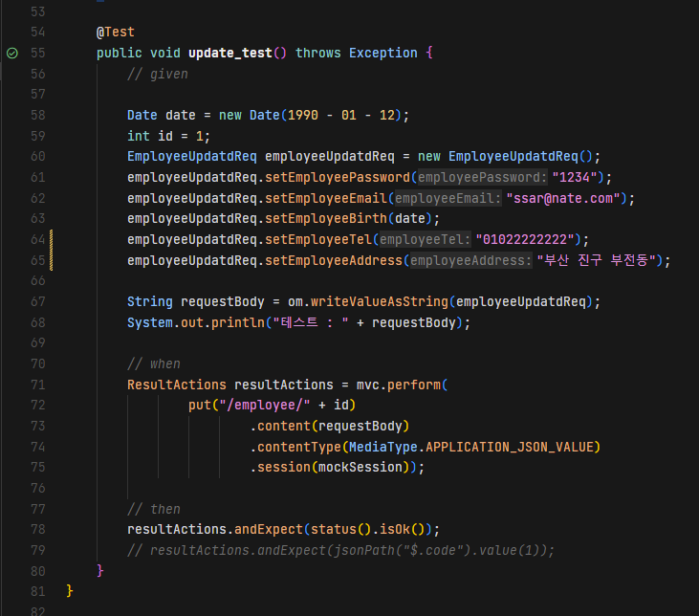Screen dimensions: 699x616
Task: Click the method closing brace on line 80
Action: tap(100, 571)
